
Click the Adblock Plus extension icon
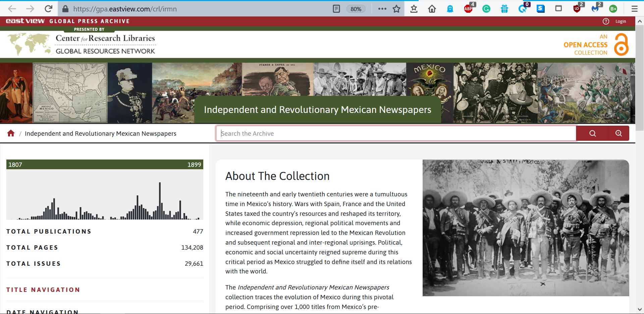468,9
